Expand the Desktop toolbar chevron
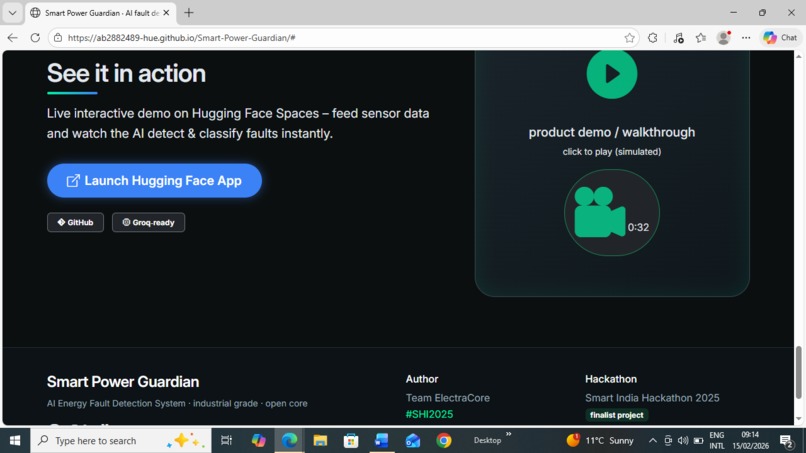The height and width of the screenshot is (453, 806). tap(508, 434)
